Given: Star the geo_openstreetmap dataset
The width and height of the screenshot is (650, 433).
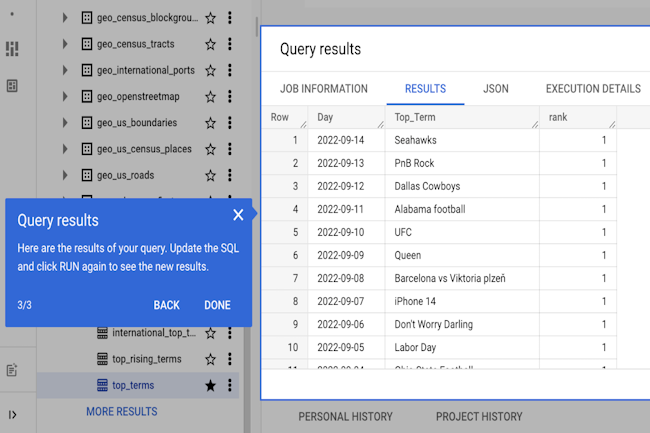Looking at the screenshot, I should pyautogui.click(x=210, y=97).
